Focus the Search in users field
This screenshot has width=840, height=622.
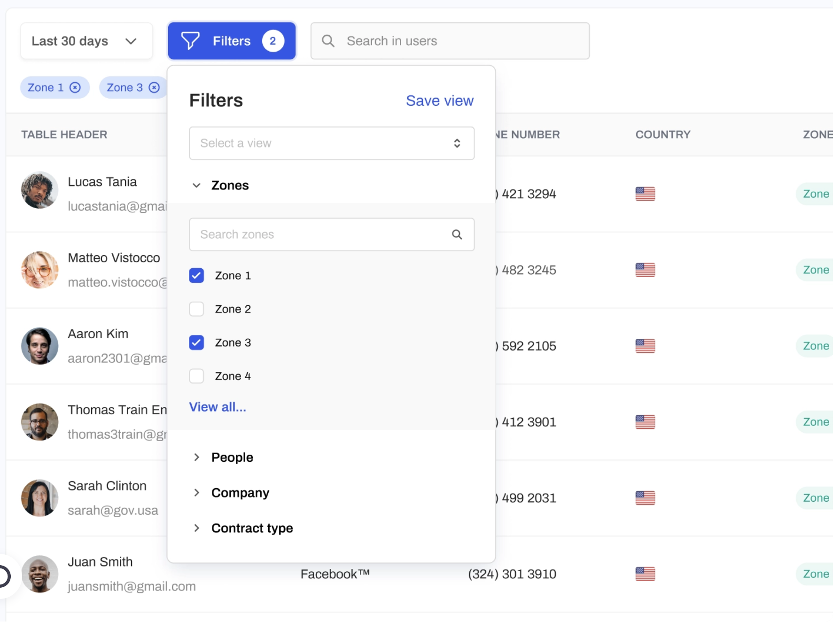450,41
